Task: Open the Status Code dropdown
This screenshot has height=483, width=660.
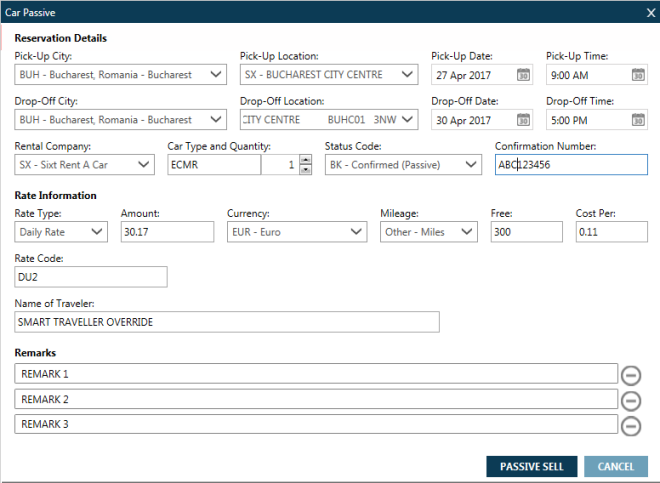Action: [x=472, y=165]
